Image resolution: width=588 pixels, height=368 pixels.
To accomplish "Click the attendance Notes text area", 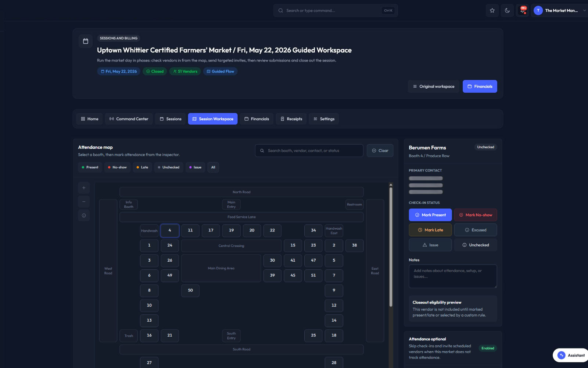I will click(453, 276).
